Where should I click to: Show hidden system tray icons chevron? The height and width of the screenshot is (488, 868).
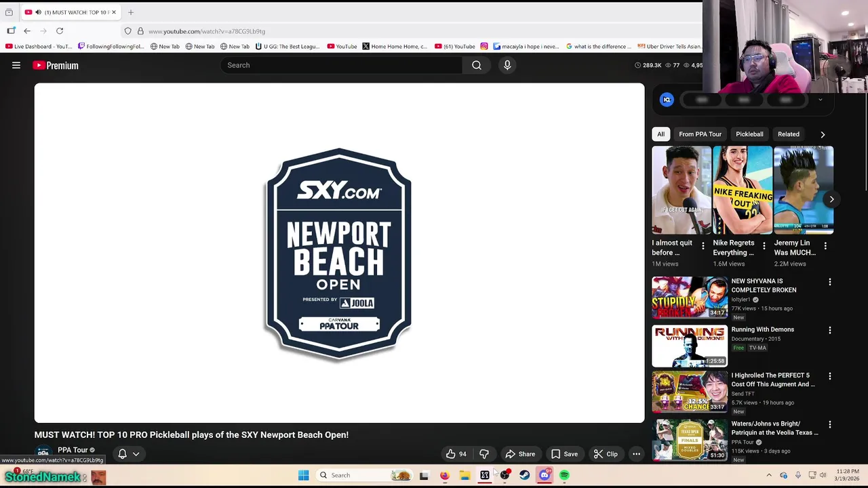click(x=769, y=475)
